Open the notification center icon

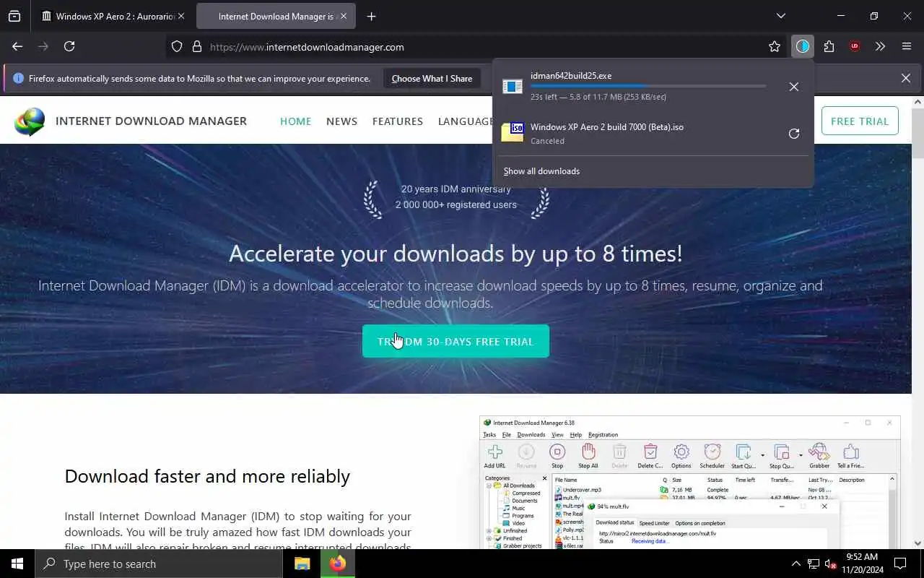pyautogui.click(x=900, y=564)
